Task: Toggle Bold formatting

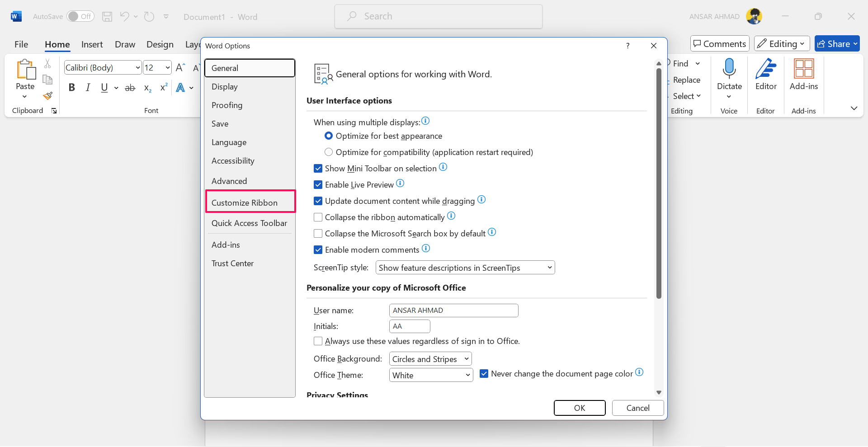Action: pyautogui.click(x=71, y=88)
